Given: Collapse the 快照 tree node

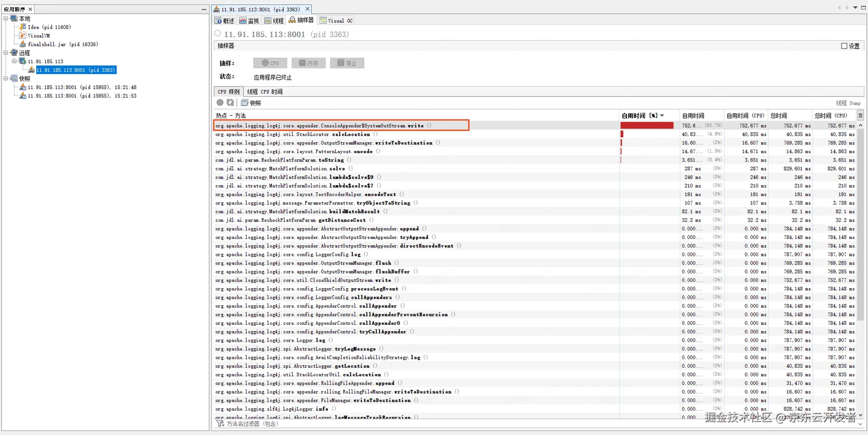Looking at the screenshot, I should pyautogui.click(x=6, y=79).
